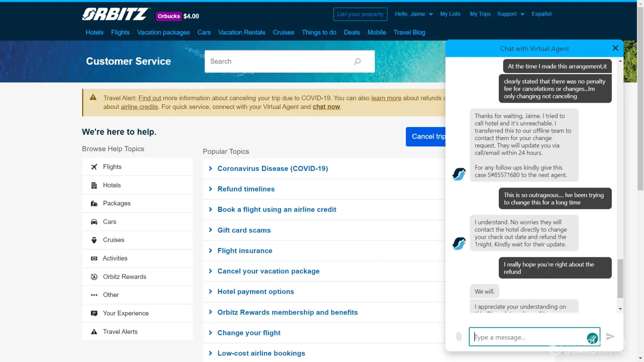Screen dimensions: 644x362
Task: Focus the Type a message input field
Action: pos(529,337)
